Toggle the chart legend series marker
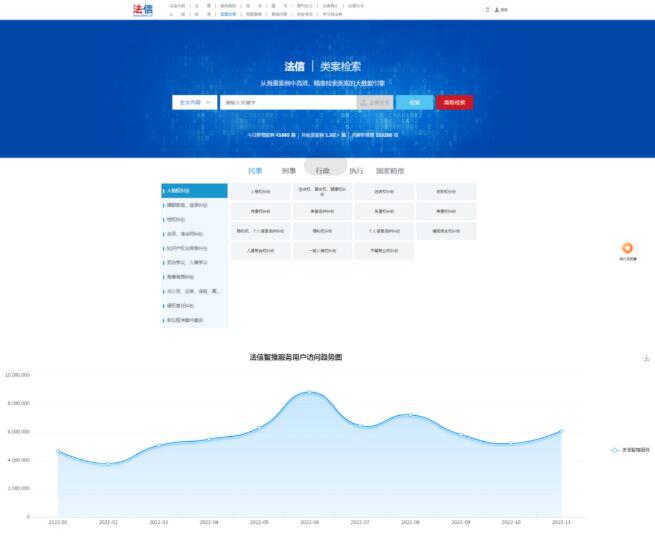Screen dimensions: 655x549 pos(614,450)
